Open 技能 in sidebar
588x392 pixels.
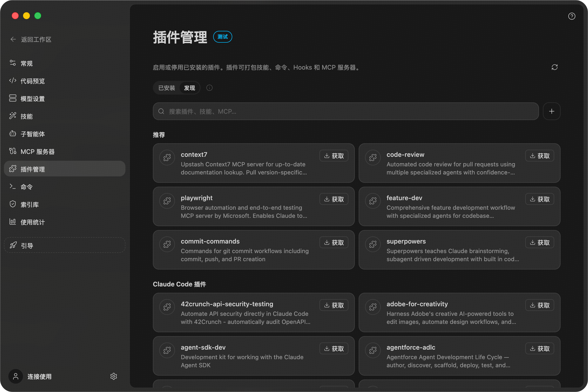click(x=64, y=116)
